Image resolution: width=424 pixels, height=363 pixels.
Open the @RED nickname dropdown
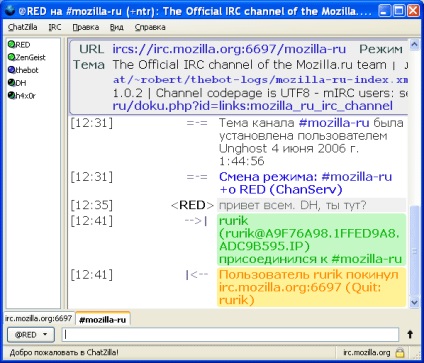31,335
